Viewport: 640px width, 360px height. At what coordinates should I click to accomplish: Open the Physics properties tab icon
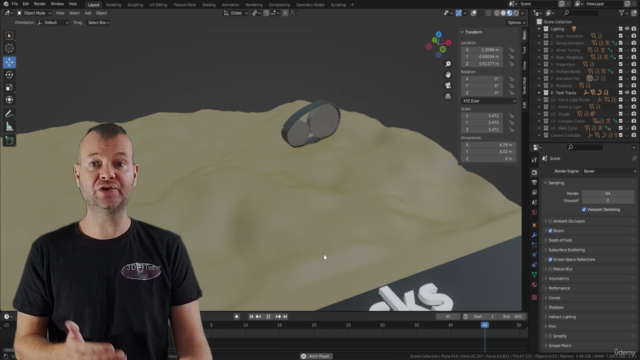(x=534, y=255)
